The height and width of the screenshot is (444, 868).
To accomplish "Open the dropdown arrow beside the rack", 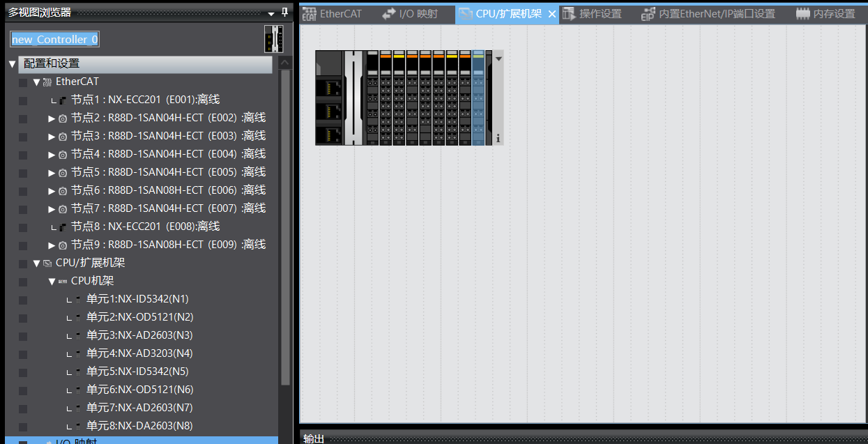I will 498,59.
